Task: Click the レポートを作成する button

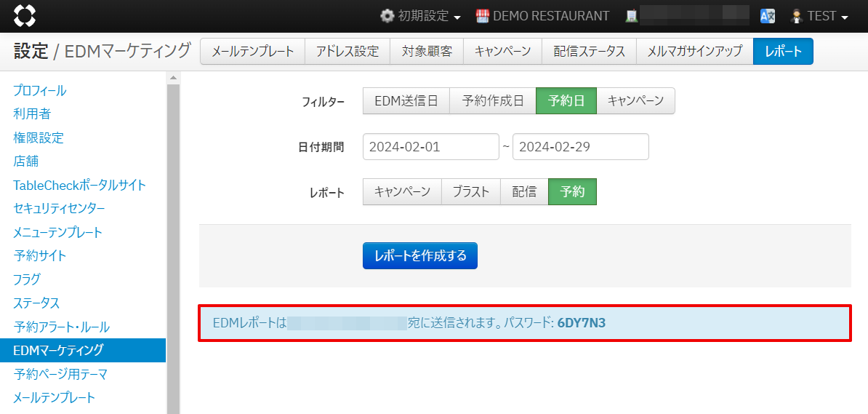Action: point(419,256)
